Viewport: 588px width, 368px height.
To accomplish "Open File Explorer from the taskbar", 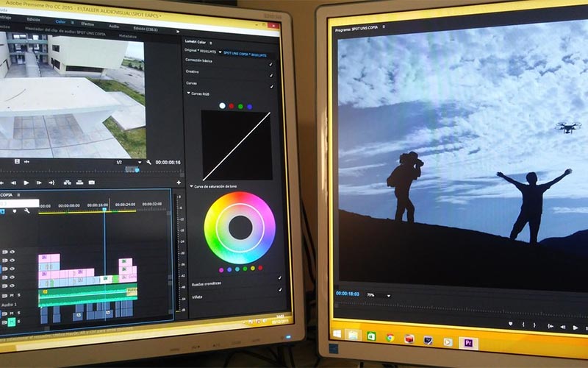I will pyautogui.click(x=353, y=335).
